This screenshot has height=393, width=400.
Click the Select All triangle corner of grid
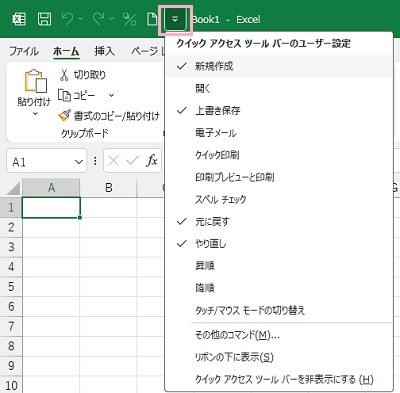(x=14, y=189)
